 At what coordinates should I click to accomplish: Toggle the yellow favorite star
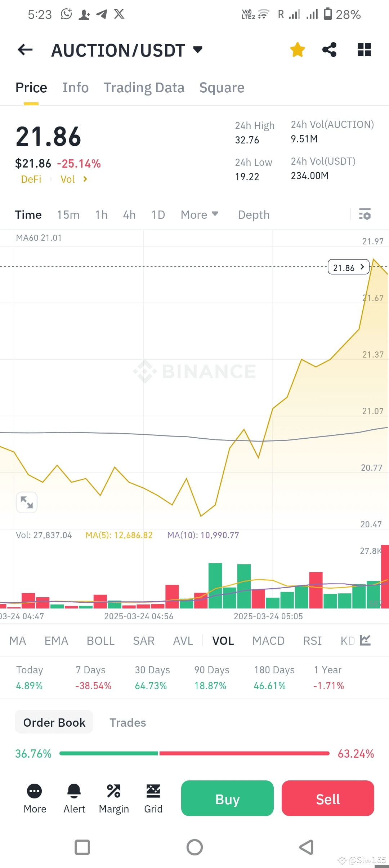coord(298,50)
